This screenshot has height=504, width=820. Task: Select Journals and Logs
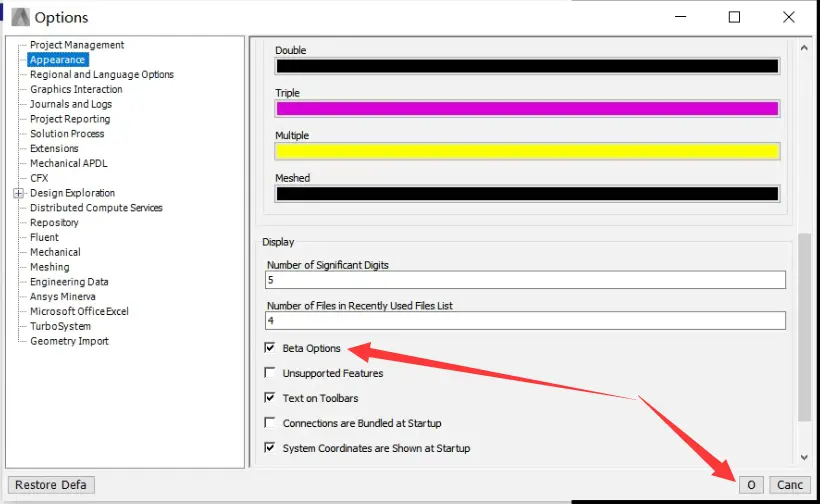click(71, 104)
